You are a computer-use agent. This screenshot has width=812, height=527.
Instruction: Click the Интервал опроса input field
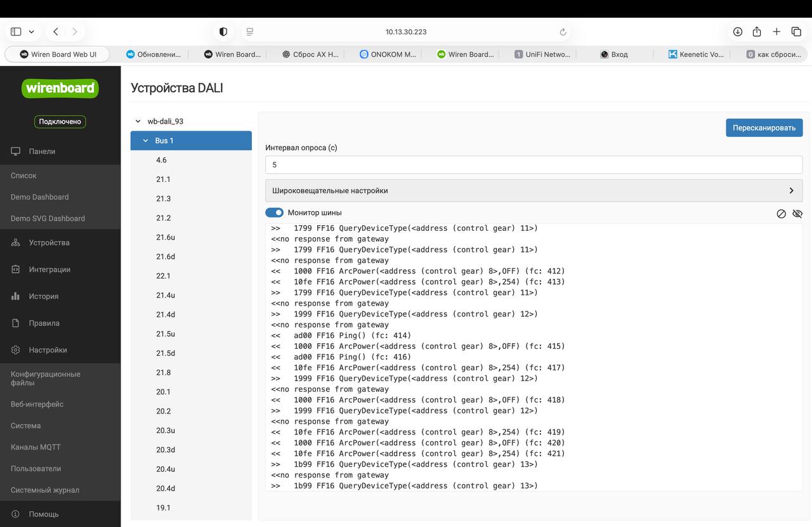click(x=534, y=165)
